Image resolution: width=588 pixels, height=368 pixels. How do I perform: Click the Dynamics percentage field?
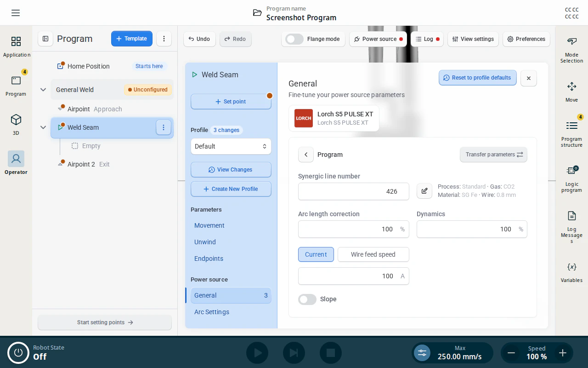(472, 229)
